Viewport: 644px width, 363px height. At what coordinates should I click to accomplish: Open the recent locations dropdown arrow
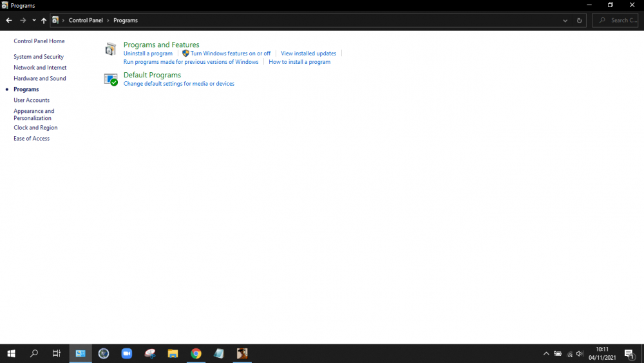pyautogui.click(x=34, y=20)
